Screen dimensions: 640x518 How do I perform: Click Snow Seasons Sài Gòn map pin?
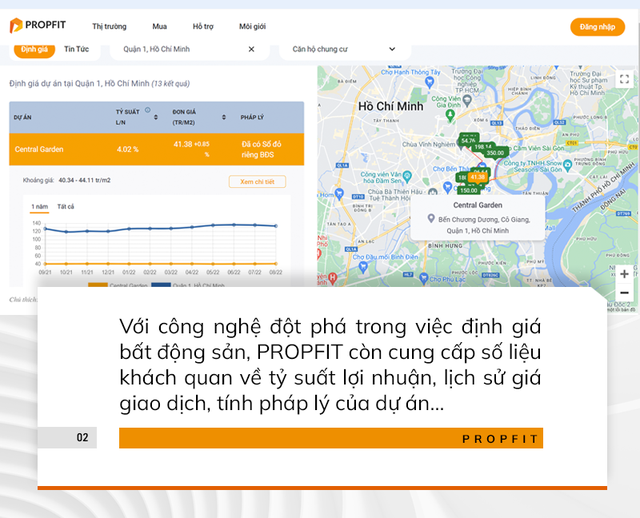tap(567, 166)
